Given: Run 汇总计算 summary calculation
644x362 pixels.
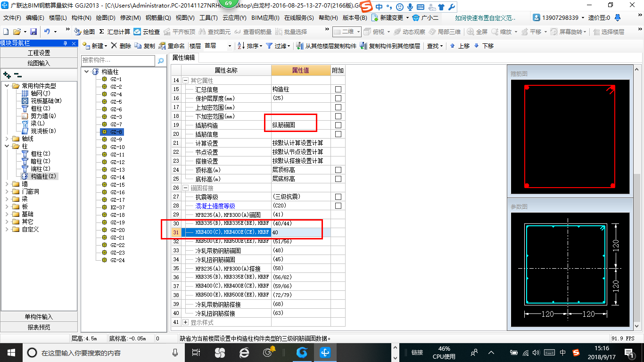Looking at the screenshot, I should 115,32.
